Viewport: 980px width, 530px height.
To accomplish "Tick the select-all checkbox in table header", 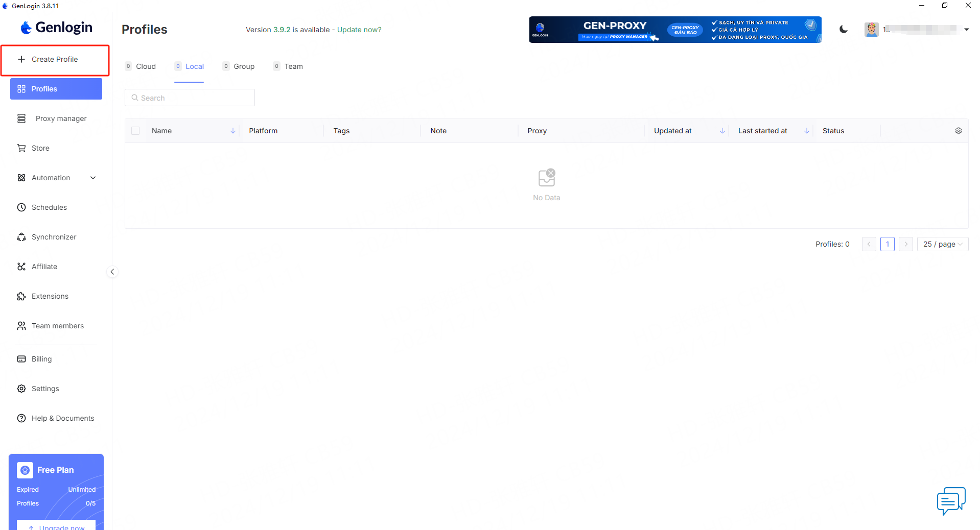I will [x=135, y=131].
